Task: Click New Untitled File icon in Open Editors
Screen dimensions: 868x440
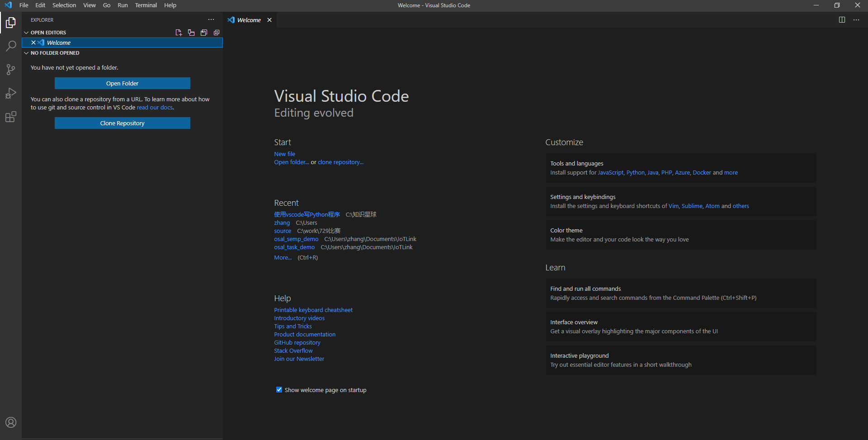Action: tap(179, 33)
